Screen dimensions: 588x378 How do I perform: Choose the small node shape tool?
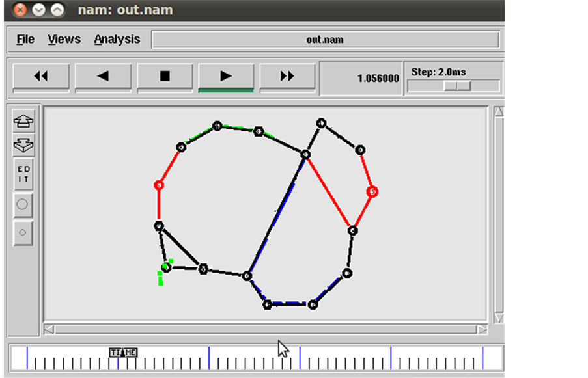click(23, 232)
